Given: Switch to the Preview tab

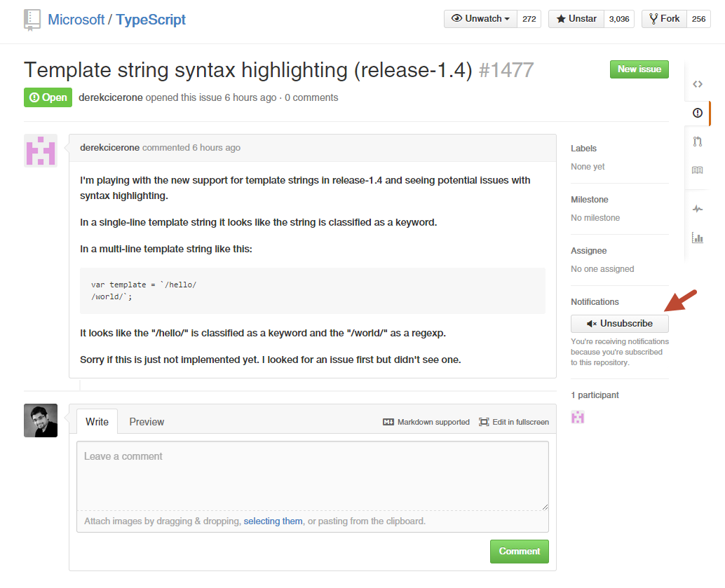Looking at the screenshot, I should click(147, 422).
